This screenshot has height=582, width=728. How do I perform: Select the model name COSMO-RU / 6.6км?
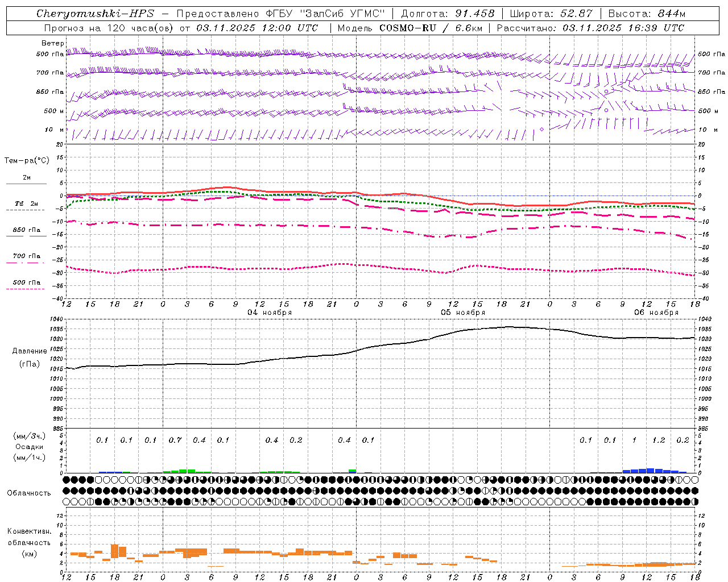click(x=430, y=28)
